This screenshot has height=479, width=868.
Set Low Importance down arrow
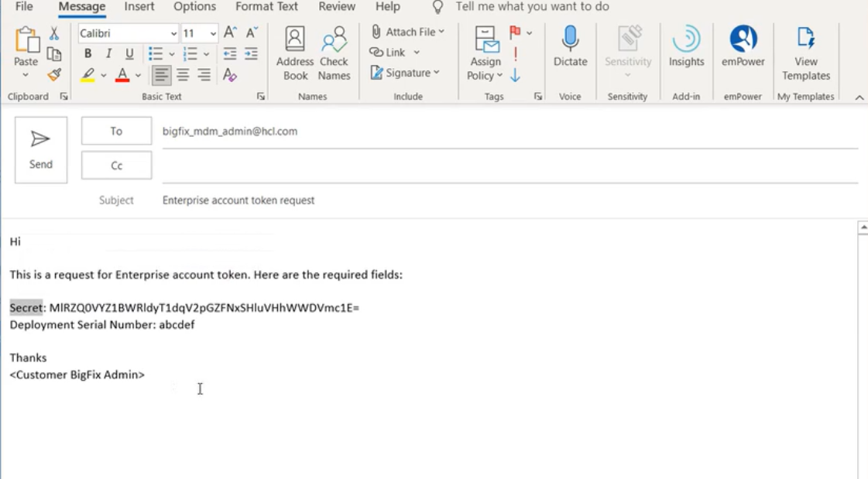tap(516, 74)
